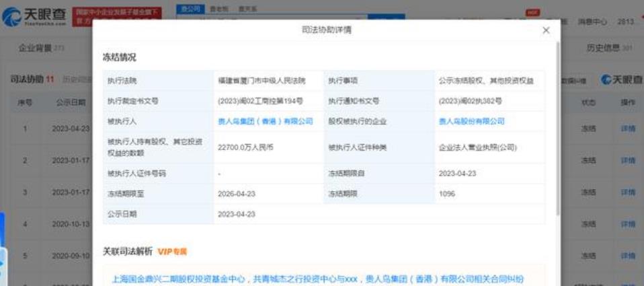Click the 福建省厦门市中级人民法院 cell

[261, 81]
